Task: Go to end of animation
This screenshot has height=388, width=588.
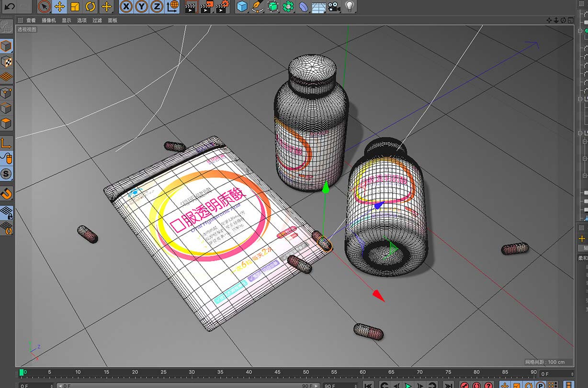Action: tap(448, 384)
